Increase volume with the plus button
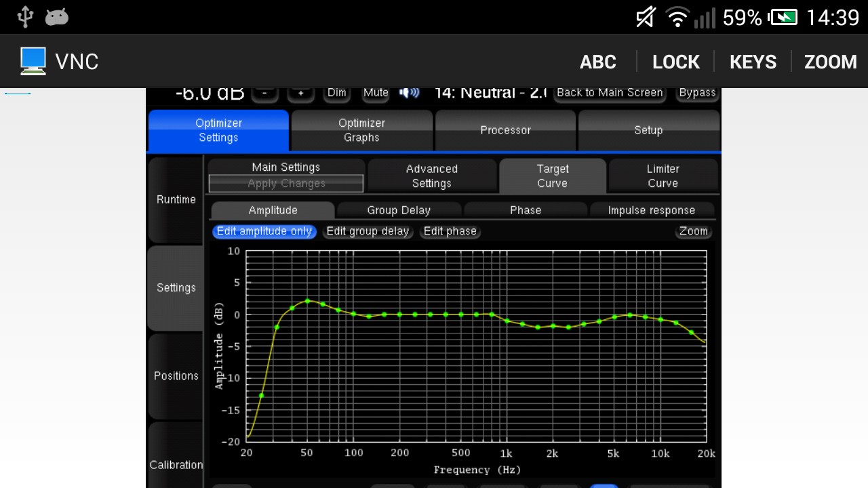 [301, 94]
